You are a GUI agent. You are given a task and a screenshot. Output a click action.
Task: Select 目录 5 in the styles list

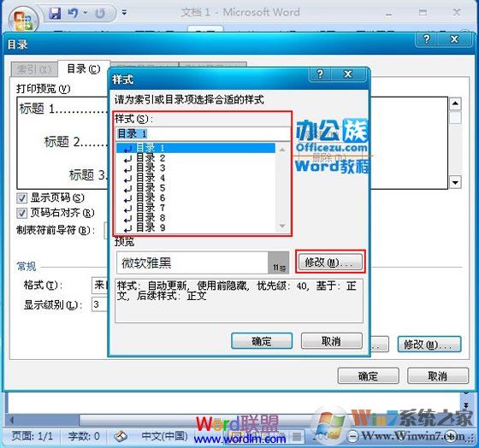coord(196,188)
